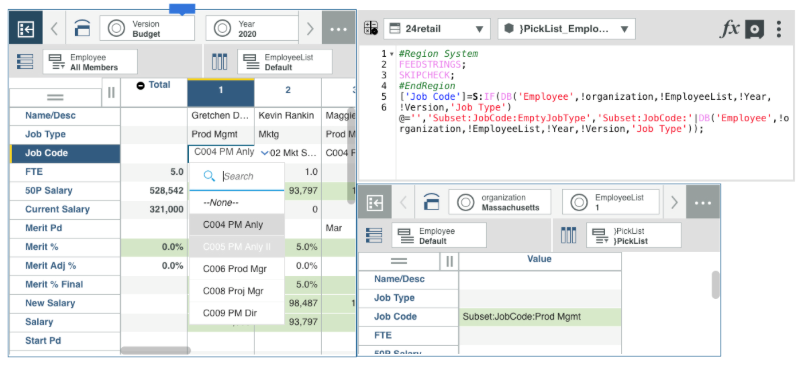
Task: Click the rows icon beside Employee All Members
Action: pos(26,61)
